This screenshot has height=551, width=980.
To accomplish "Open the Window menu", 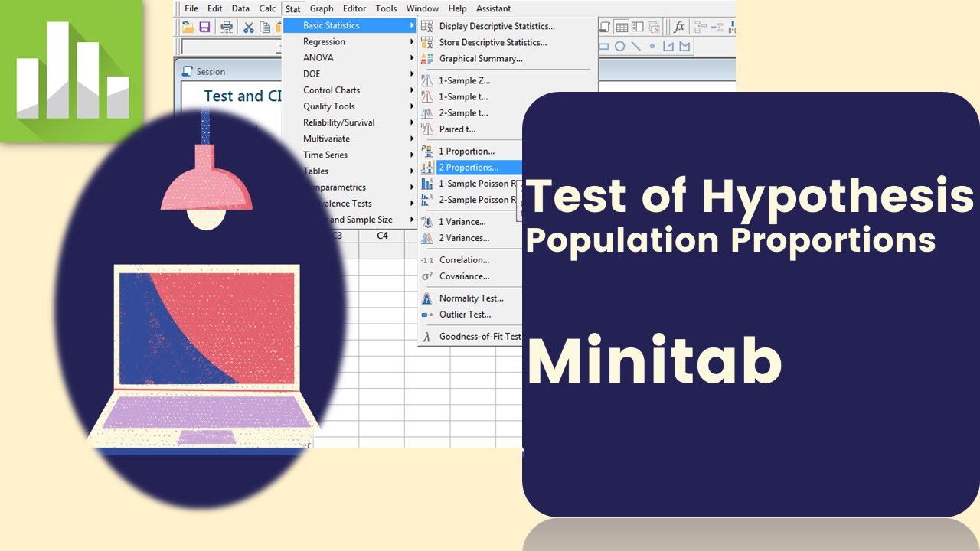I will click(423, 8).
